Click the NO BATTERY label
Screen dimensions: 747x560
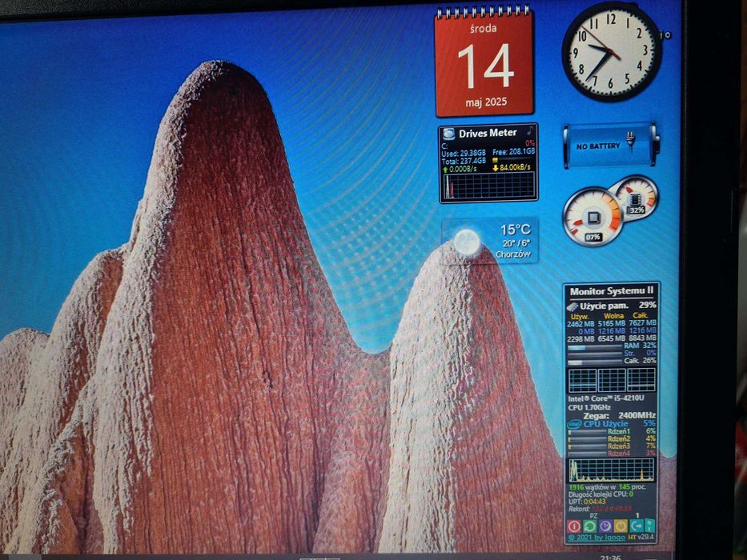pos(598,146)
